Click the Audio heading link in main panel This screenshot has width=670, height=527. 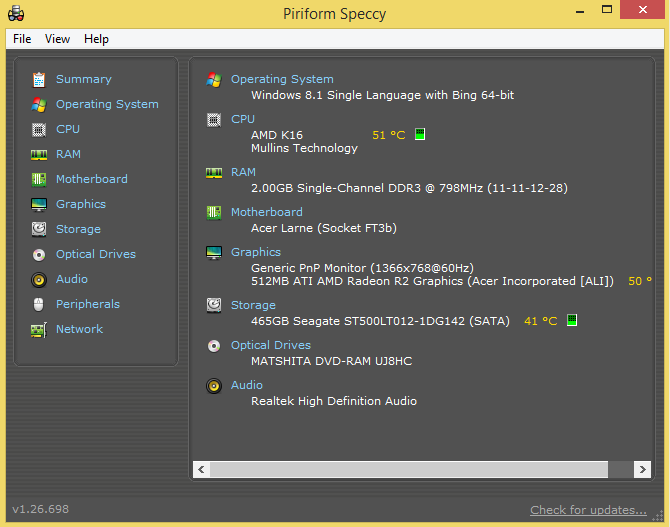247,385
